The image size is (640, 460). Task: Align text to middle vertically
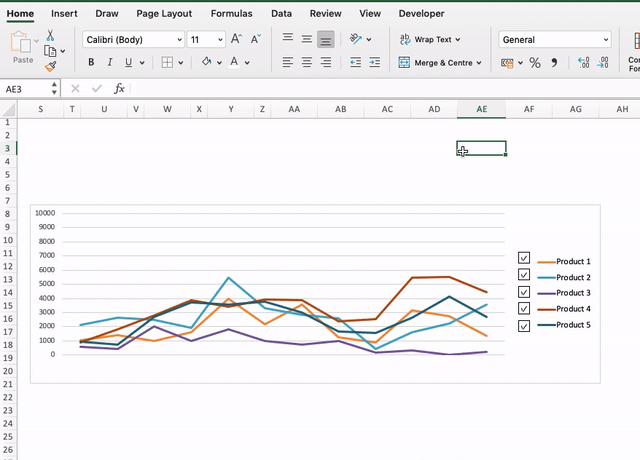coord(307,39)
